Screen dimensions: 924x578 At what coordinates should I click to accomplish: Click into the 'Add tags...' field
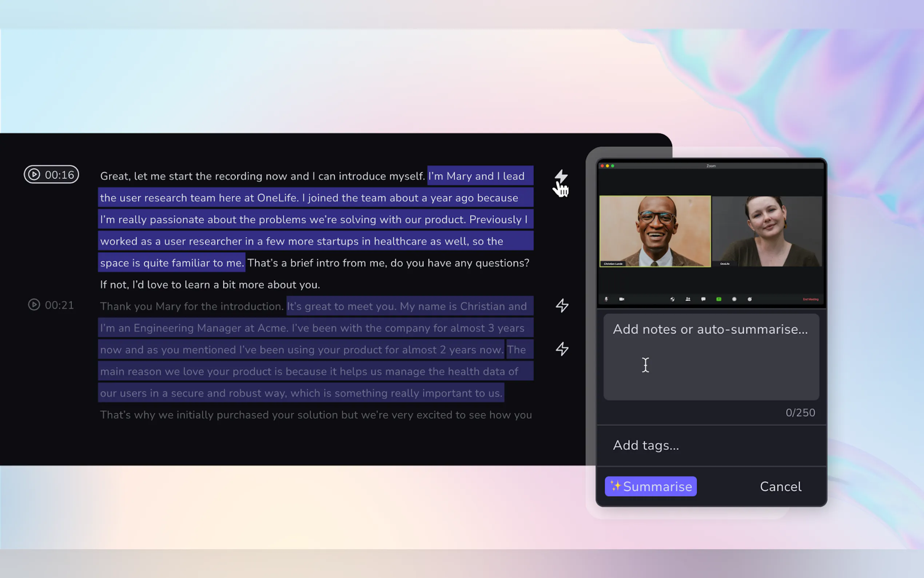point(711,446)
